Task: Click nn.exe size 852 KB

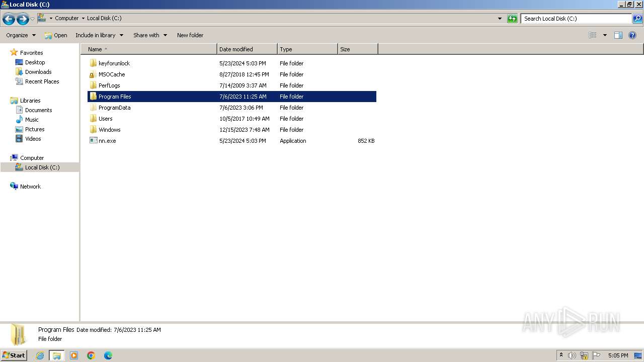Action: coord(366,141)
